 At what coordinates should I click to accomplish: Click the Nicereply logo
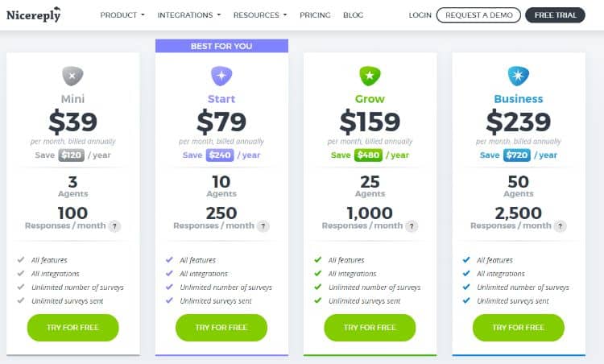coord(34,14)
